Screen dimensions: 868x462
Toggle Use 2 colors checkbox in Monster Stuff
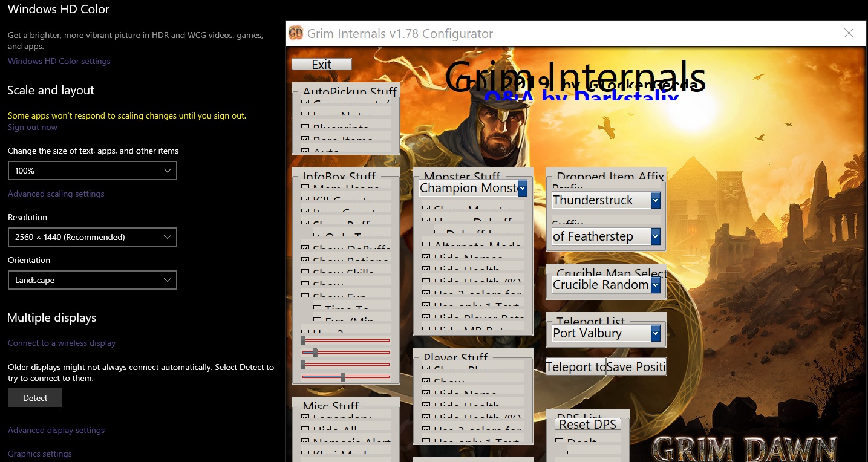426,293
